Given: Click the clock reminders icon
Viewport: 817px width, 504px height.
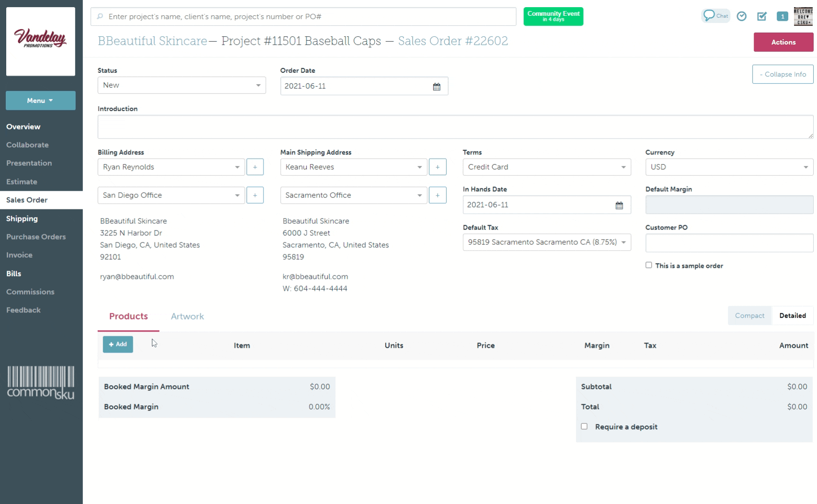Looking at the screenshot, I should (x=741, y=16).
